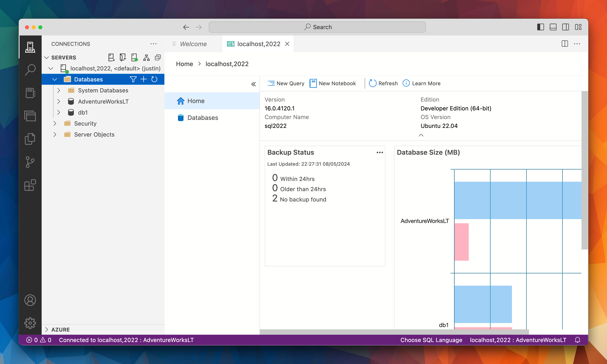The width and height of the screenshot is (607, 364).
Task: Click the New Notebook button
Action: tap(333, 83)
